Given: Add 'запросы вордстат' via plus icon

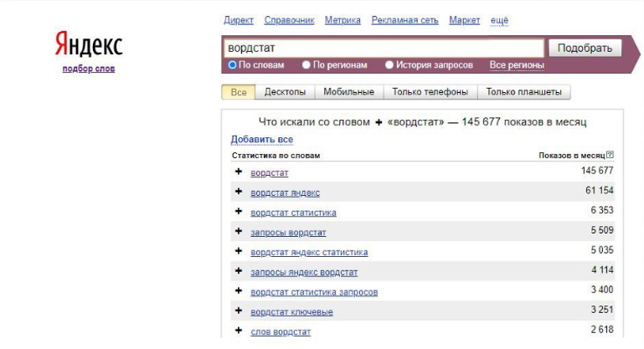Looking at the screenshot, I should (238, 231).
